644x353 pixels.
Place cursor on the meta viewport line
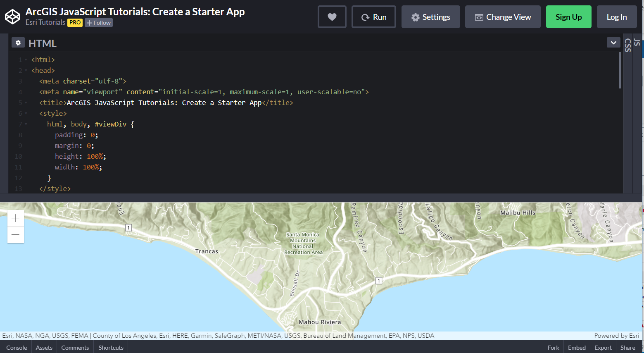click(x=204, y=92)
